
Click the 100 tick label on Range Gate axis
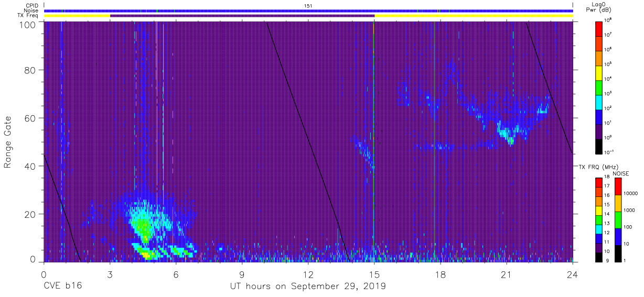(27, 25)
